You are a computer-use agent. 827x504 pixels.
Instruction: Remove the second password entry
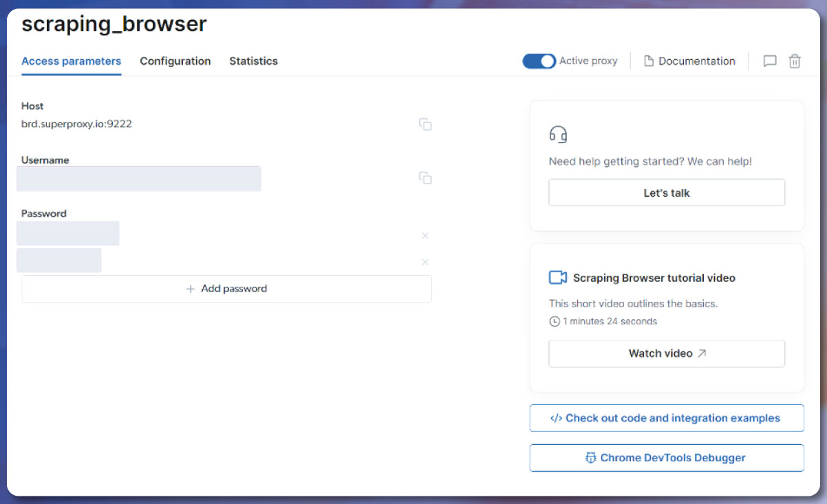pyautogui.click(x=425, y=262)
